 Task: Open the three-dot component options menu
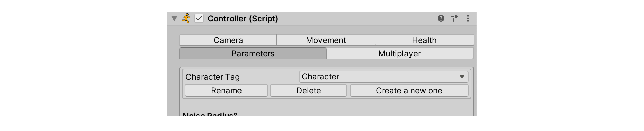tap(468, 18)
